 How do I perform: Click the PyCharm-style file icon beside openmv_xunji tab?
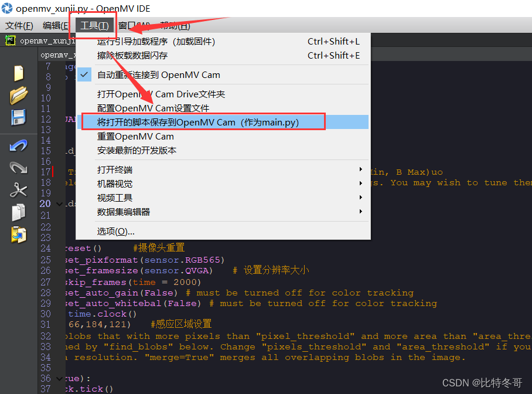[x=10, y=41]
